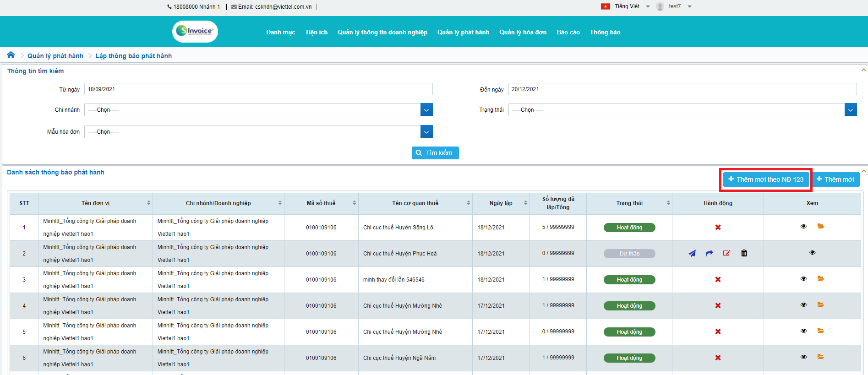Click the red X in row 1
868x375 pixels.
(x=718, y=228)
